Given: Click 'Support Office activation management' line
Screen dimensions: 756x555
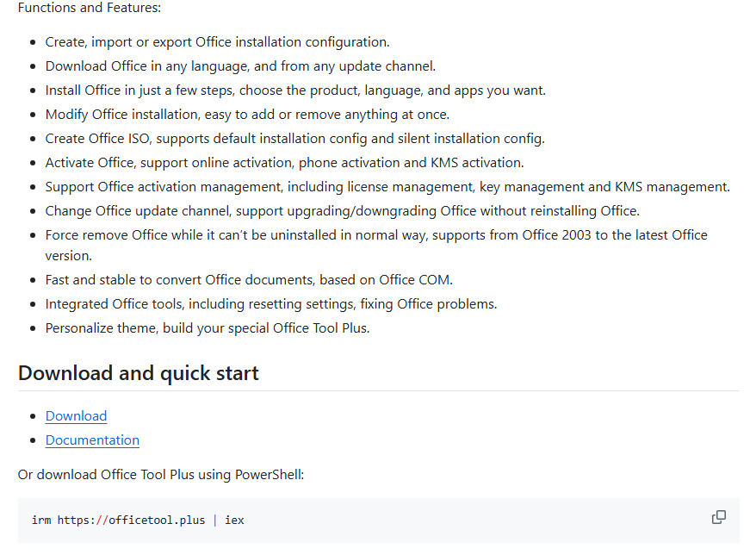Looking at the screenshot, I should (x=387, y=187).
